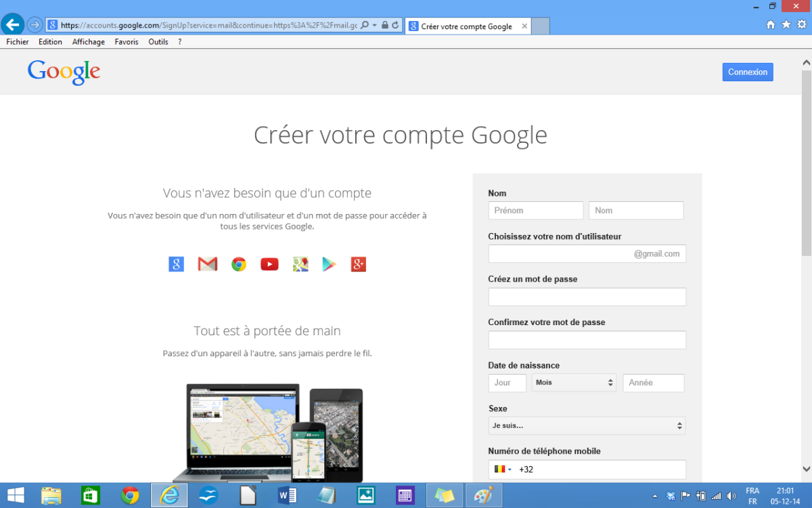Click the Chrome service icon on the page

pyautogui.click(x=238, y=264)
